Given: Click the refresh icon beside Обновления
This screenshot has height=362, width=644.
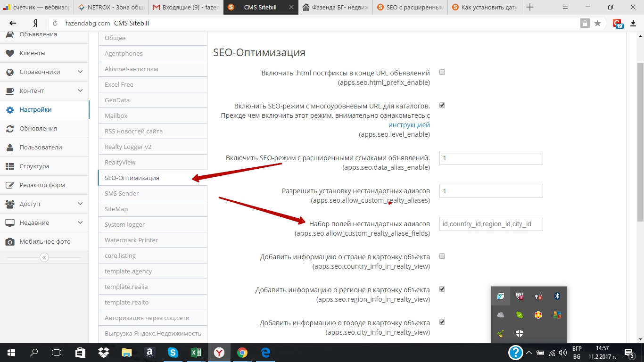Looking at the screenshot, I should [x=10, y=129].
